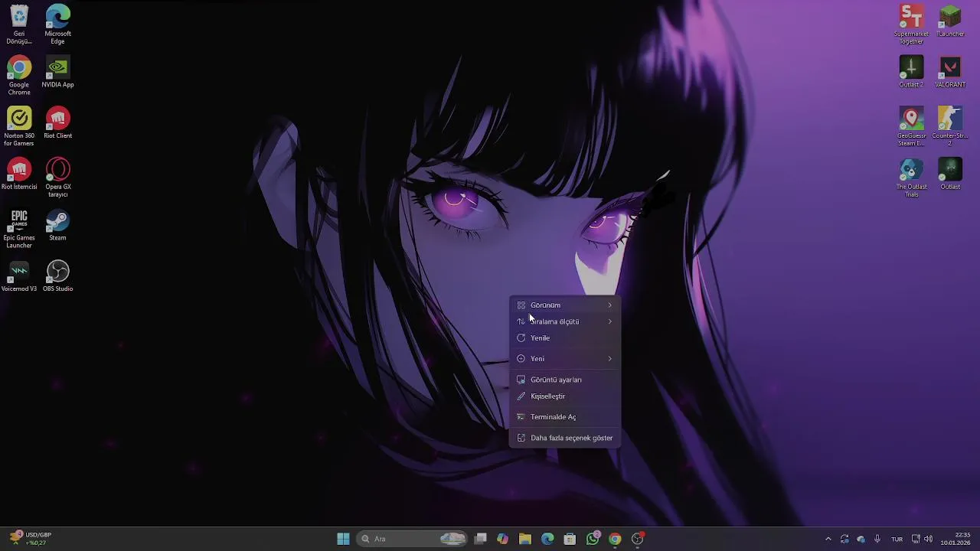Open WhatsApp from the taskbar

click(x=593, y=539)
